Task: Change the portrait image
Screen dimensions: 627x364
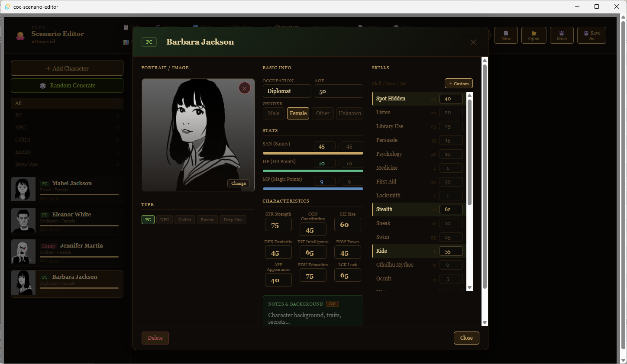Action: coord(239,184)
